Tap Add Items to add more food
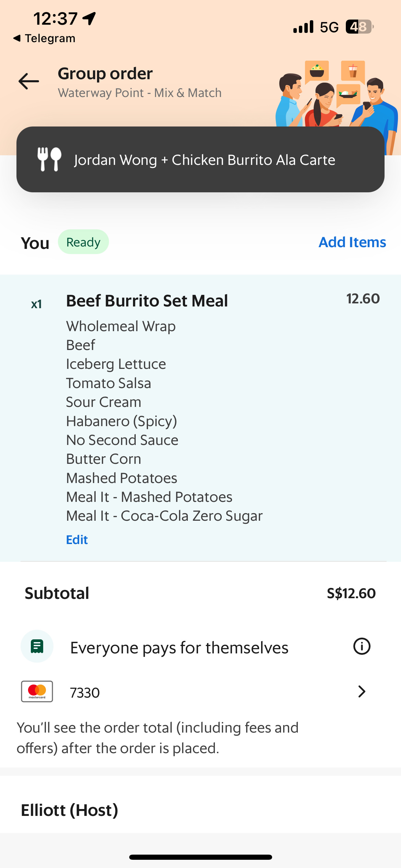 coord(352,242)
